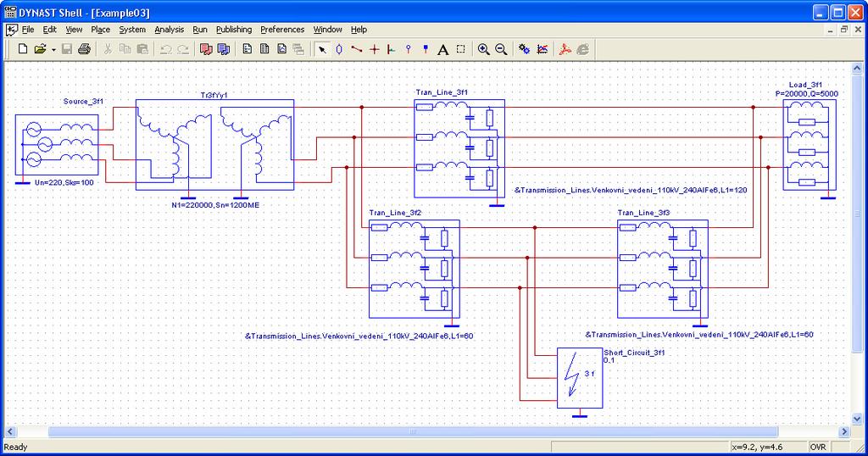Click the horizontal scrollbar right arrow
This screenshot has height=456, width=868.
click(x=844, y=431)
